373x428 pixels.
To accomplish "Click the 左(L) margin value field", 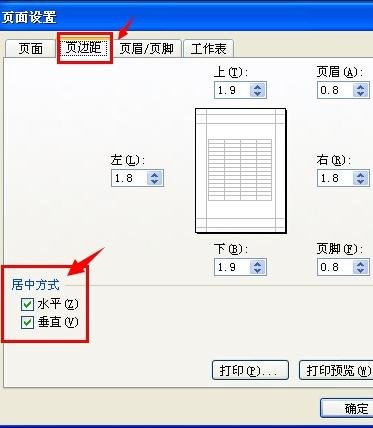I will pyautogui.click(x=129, y=178).
